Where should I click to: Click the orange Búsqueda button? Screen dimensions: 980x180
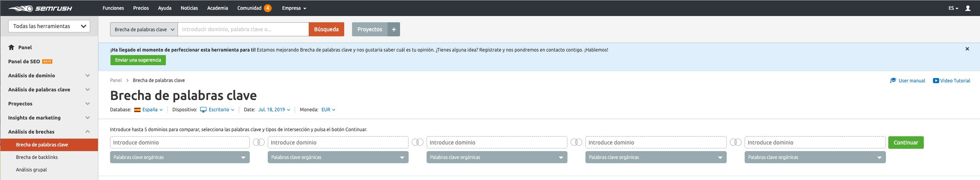point(326,29)
